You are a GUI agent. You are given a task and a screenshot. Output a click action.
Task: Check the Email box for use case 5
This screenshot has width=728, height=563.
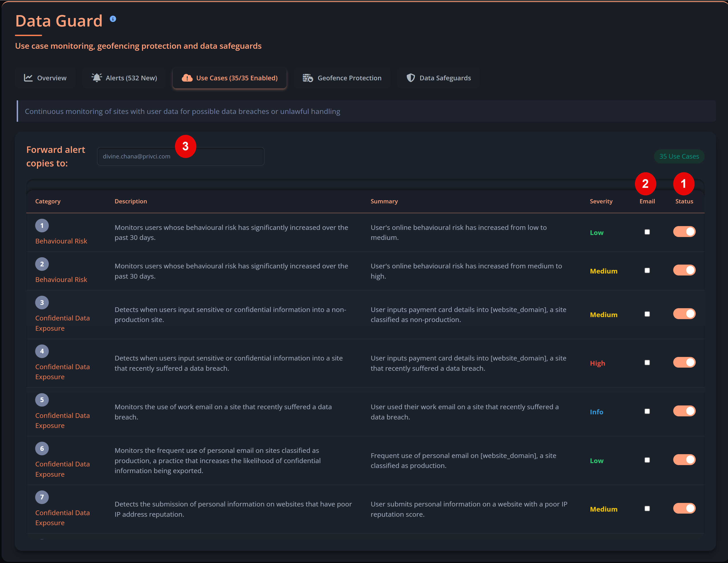coord(647,411)
